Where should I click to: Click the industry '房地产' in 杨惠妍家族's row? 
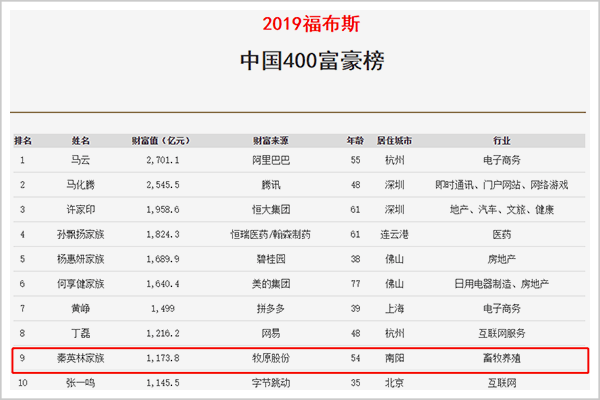[x=502, y=259]
